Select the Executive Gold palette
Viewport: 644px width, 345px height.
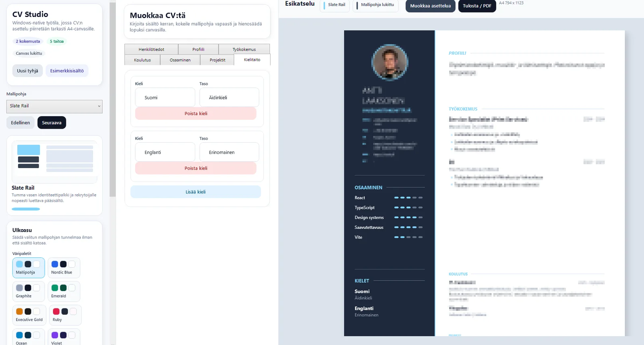29,315
